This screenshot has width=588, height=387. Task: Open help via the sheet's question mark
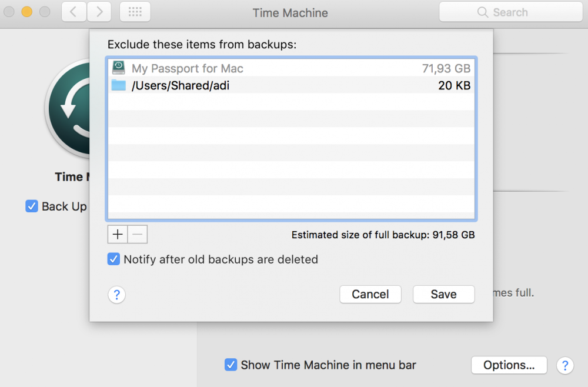point(116,295)
